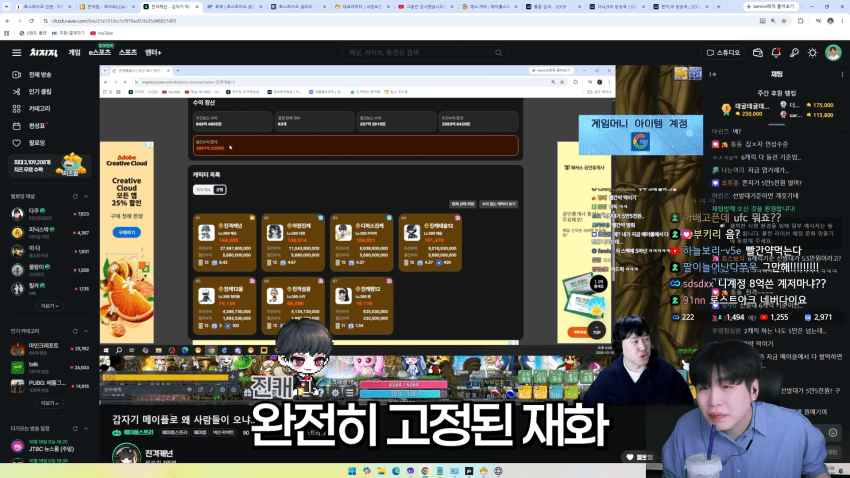The width and height of the screenshot is (850, 478).
Task: Click the 편성표 calendar icon
Action: tap(16, 126)
